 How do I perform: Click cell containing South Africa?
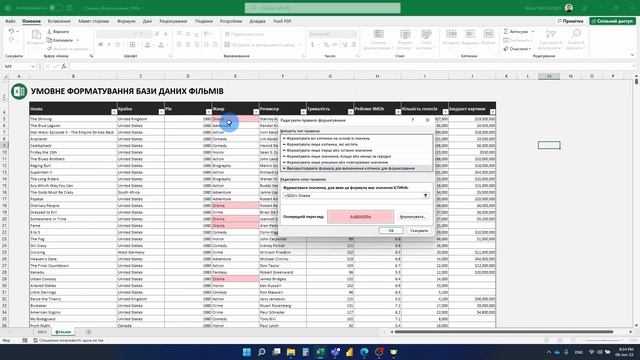140,192
